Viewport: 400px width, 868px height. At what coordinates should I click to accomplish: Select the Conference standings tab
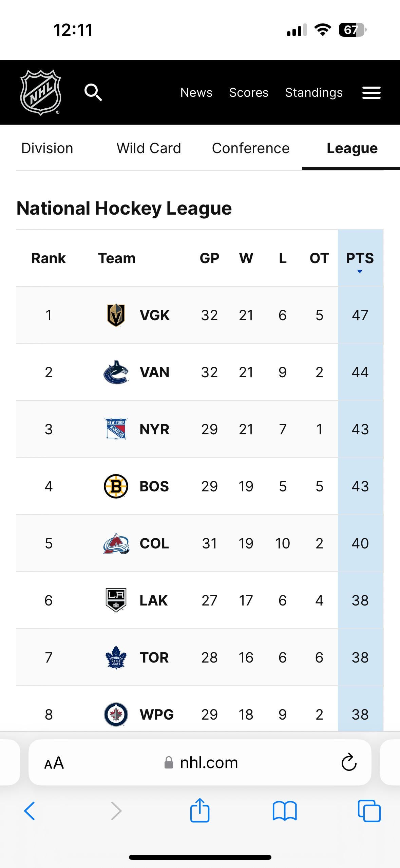point(250,148)
